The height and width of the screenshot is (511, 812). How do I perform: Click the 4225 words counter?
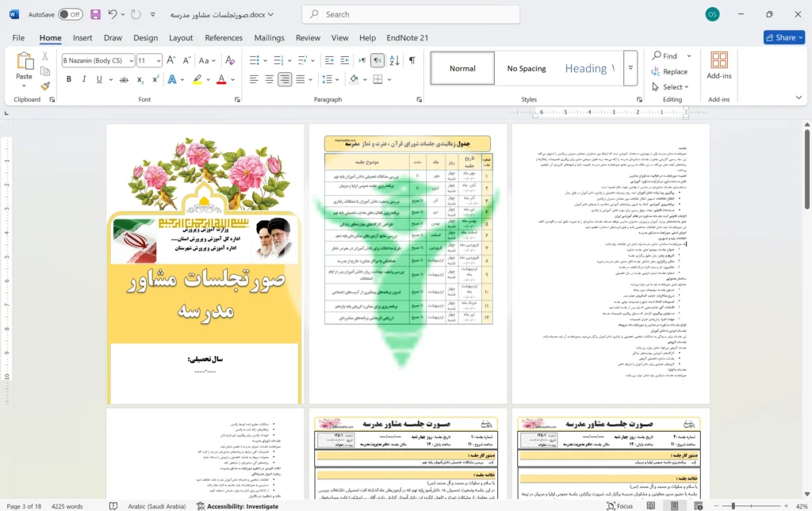(x=67, y=505)
